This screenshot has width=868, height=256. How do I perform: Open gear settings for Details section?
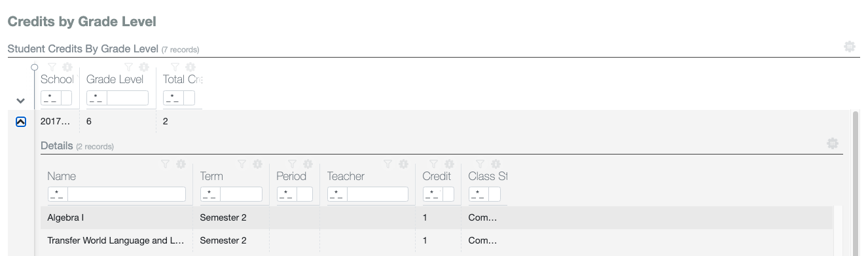click(x=833, y=143)
